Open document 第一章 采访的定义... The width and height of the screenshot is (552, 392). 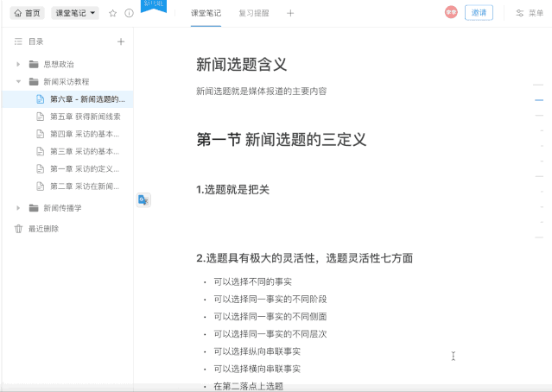[67, 169]
